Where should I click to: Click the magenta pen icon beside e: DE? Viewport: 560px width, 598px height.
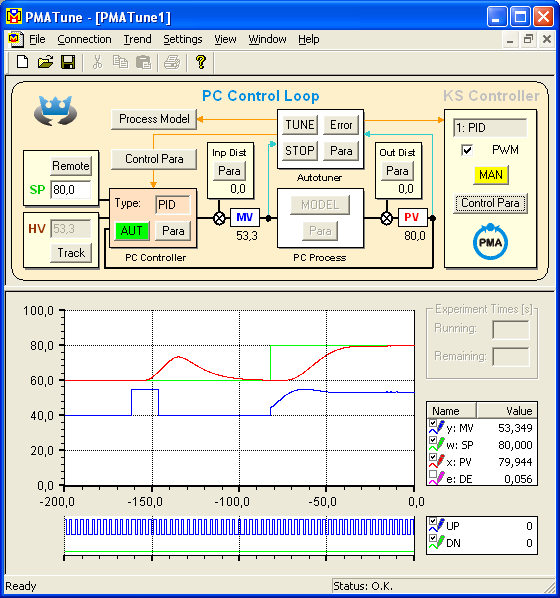pos(441,477)
